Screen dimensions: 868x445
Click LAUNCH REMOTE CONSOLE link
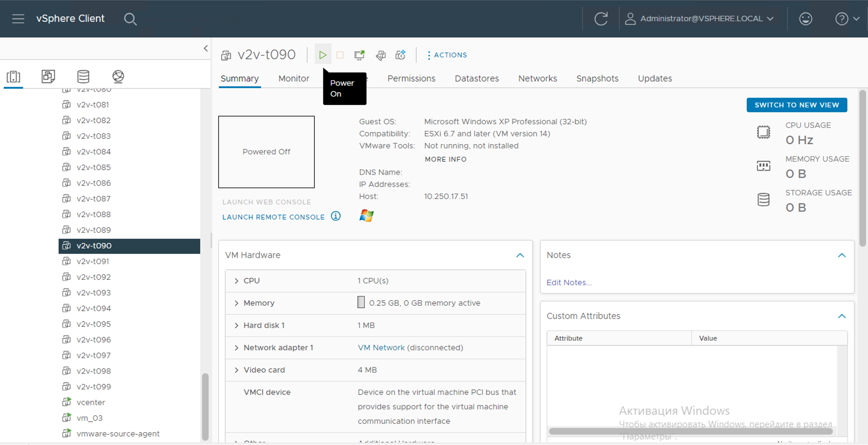point(273,217)
